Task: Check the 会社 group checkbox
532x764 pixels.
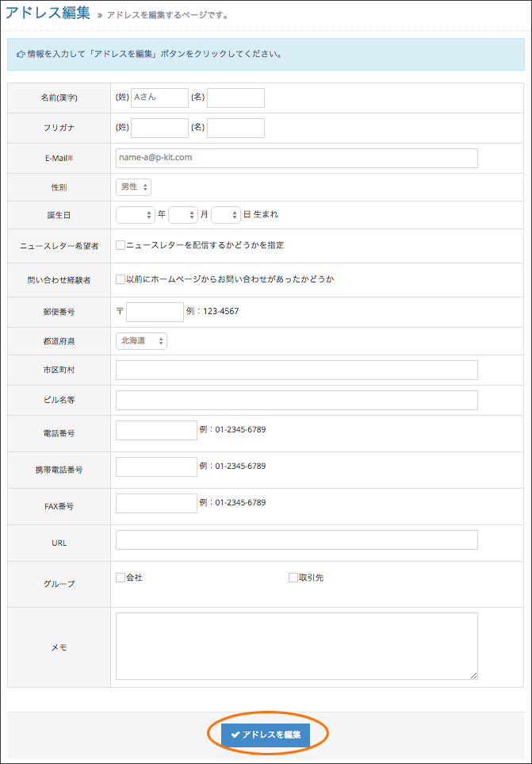Action: (x=121, y=578)
